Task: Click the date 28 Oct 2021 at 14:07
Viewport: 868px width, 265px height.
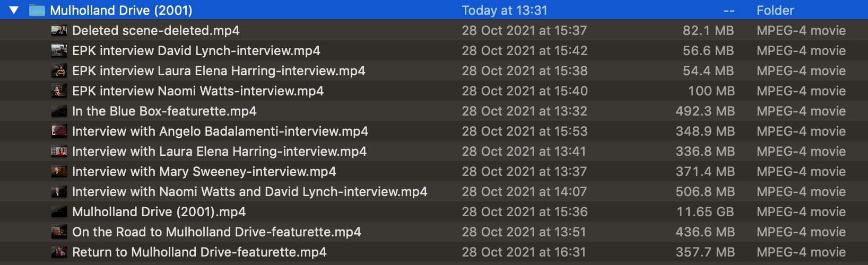Action: click(524, 191)
